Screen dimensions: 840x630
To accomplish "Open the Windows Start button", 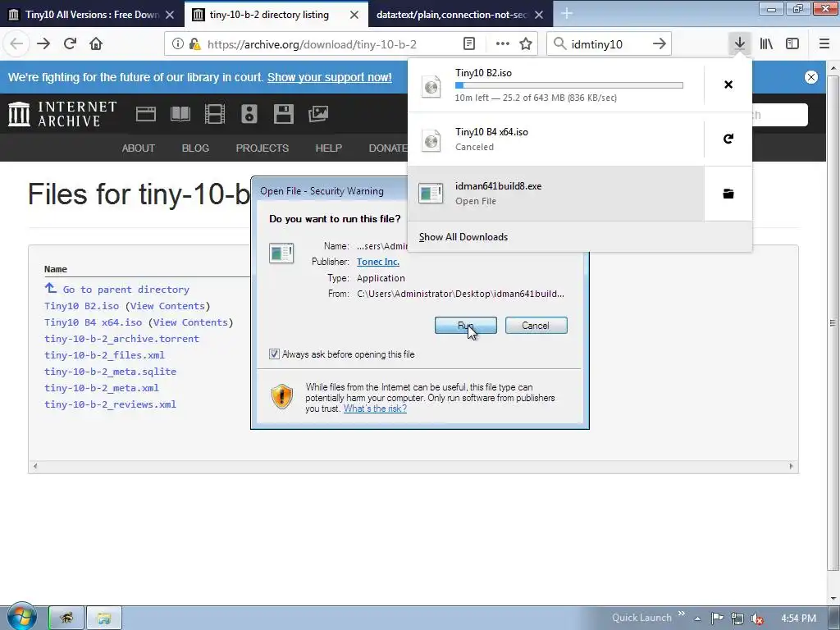I will pos(21,617).
